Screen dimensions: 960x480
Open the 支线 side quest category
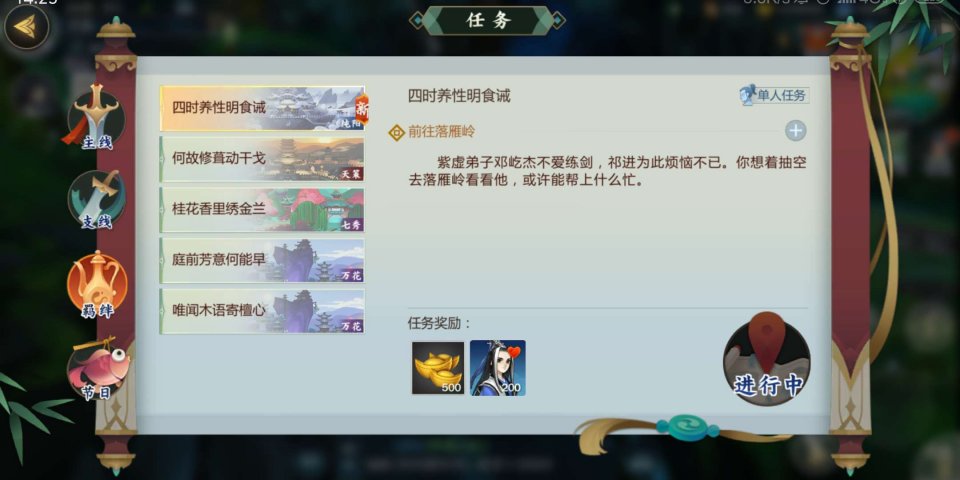97,200
